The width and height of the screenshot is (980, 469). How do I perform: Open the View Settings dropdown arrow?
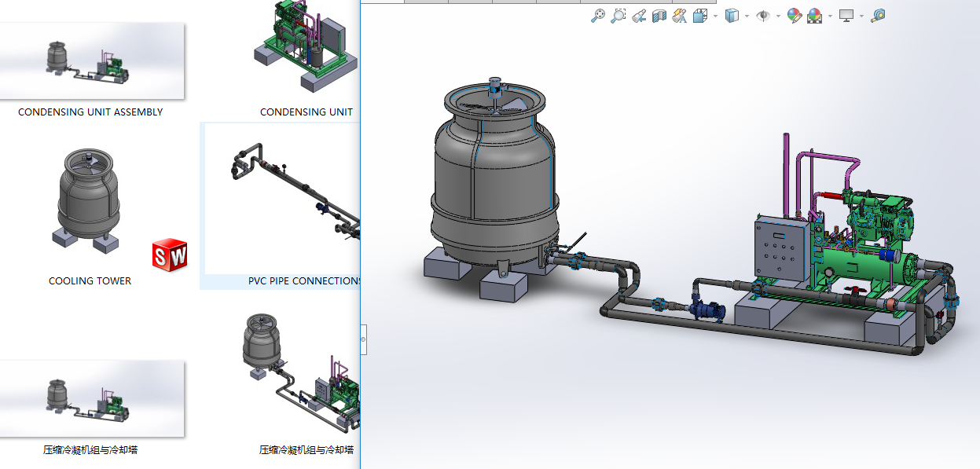tap(861, 16)
